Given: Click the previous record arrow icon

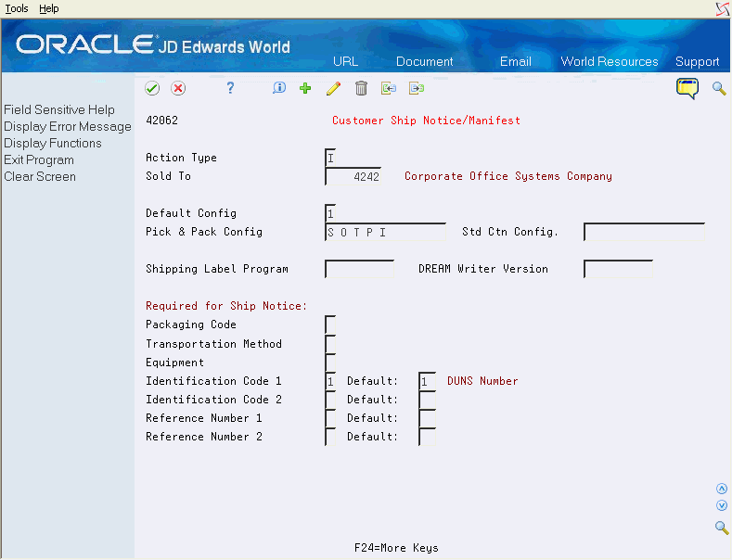Looking at the screenshot, I should pyautogui.click(x=389, y=88).
